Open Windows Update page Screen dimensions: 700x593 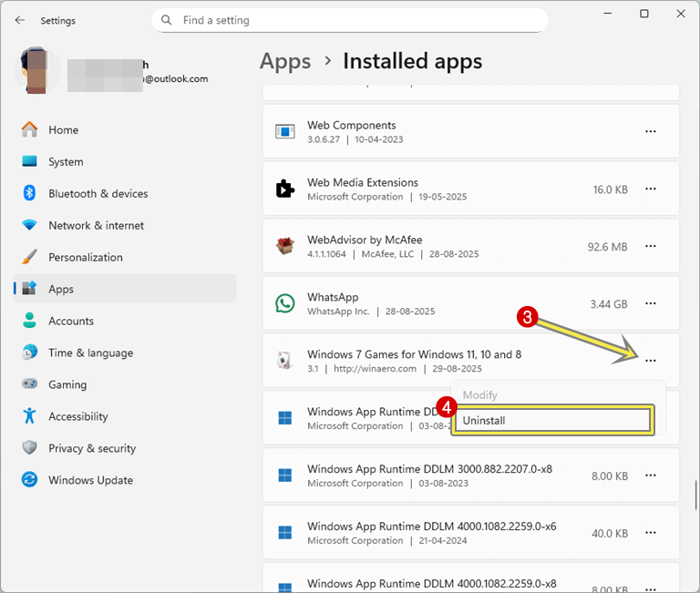pyautogui.click(x=125, y=480)
